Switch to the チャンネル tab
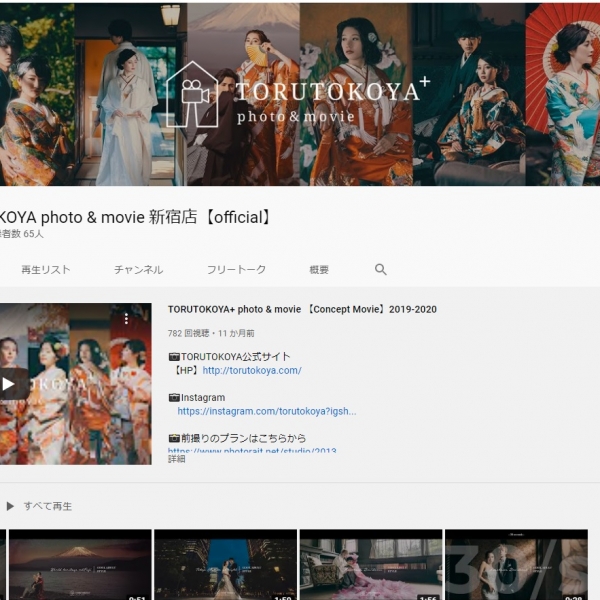Screen dimensions: 600x600 tap(139, 270)
